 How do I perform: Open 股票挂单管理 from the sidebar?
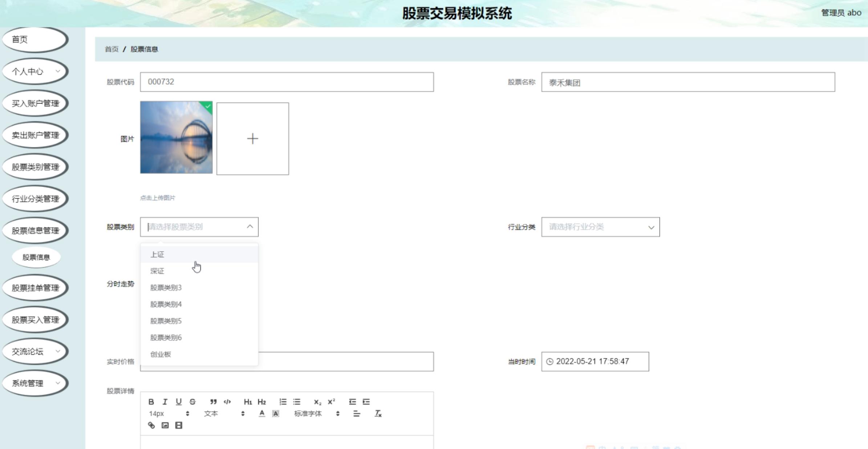(x=35, y=288)
